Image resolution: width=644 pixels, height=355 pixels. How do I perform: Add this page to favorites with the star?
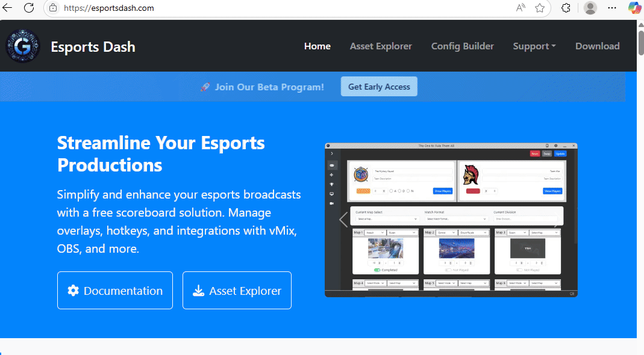pos(540,8)
